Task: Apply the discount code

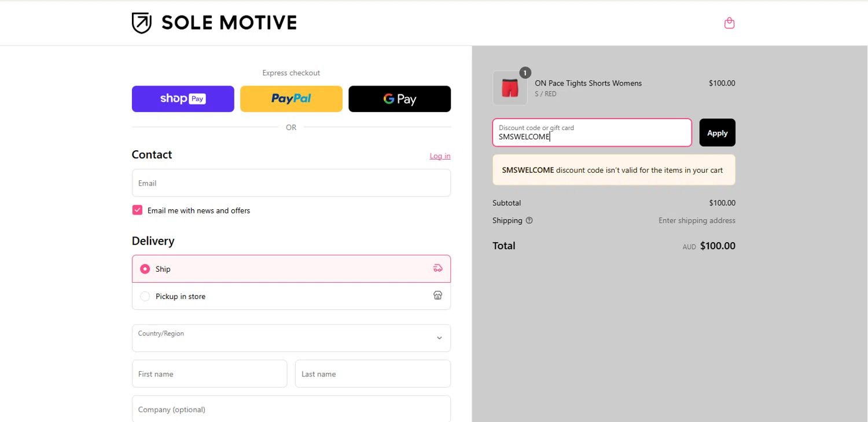Action: [x=717, y=132]
